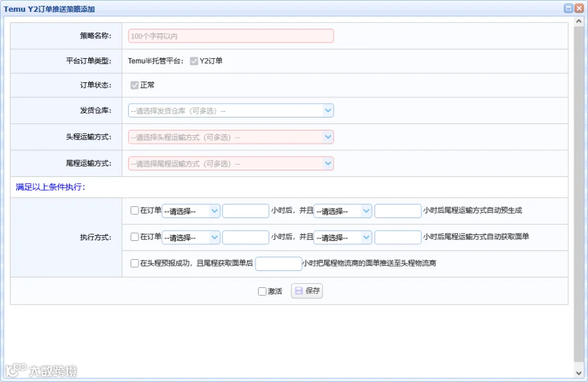Click the 策略名称 text input field

(231, 36)
